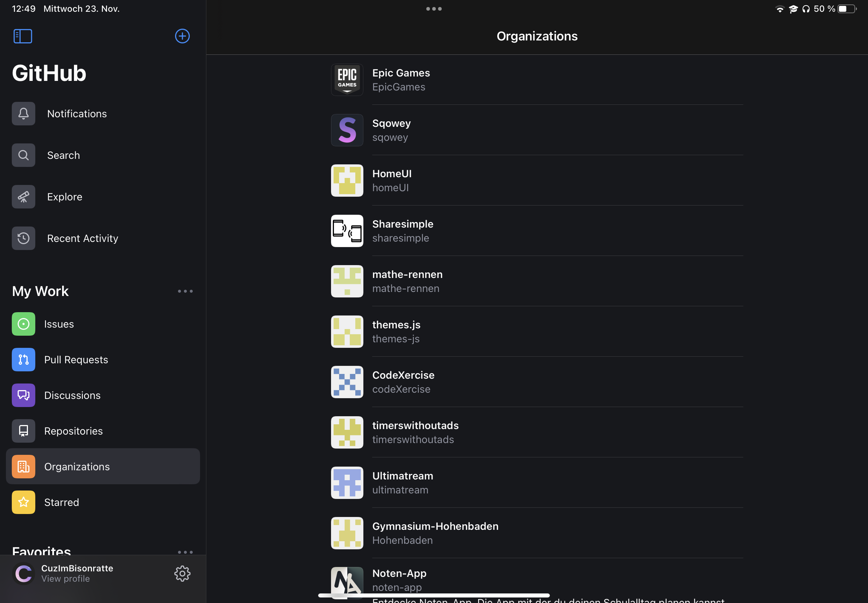Tap the headphones status icon

[806, 9]
